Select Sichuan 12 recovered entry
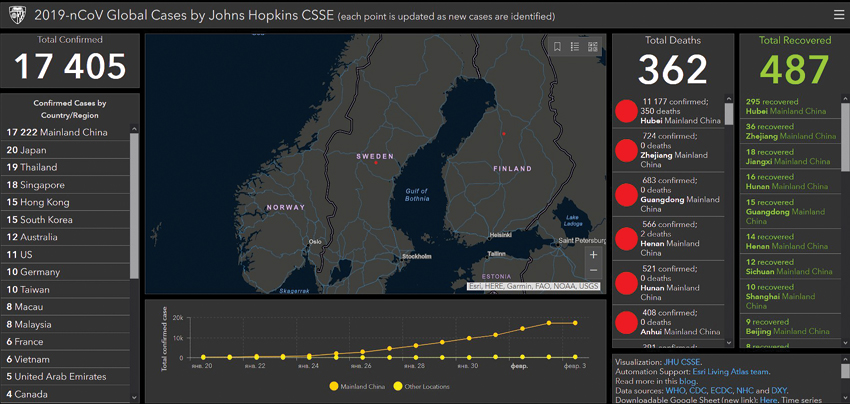This screenshot has width=850, height=404. 790,266
